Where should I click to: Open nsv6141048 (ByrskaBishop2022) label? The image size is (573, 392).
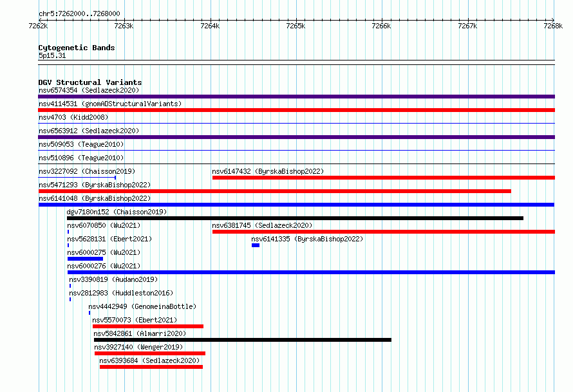click(95, 198)
